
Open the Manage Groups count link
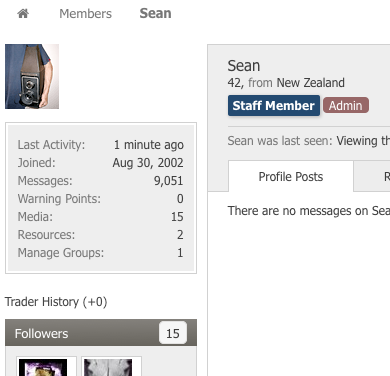coord(180,253)
